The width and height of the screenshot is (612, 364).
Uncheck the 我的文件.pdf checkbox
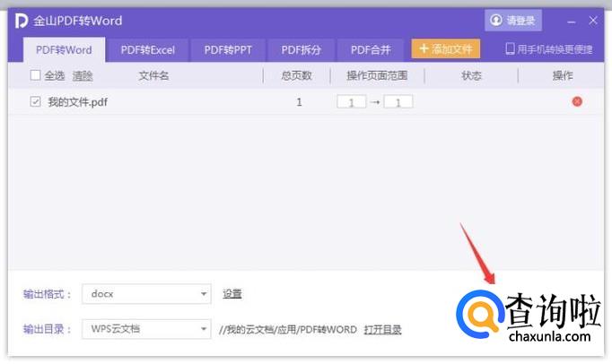(x=35, y=102)
